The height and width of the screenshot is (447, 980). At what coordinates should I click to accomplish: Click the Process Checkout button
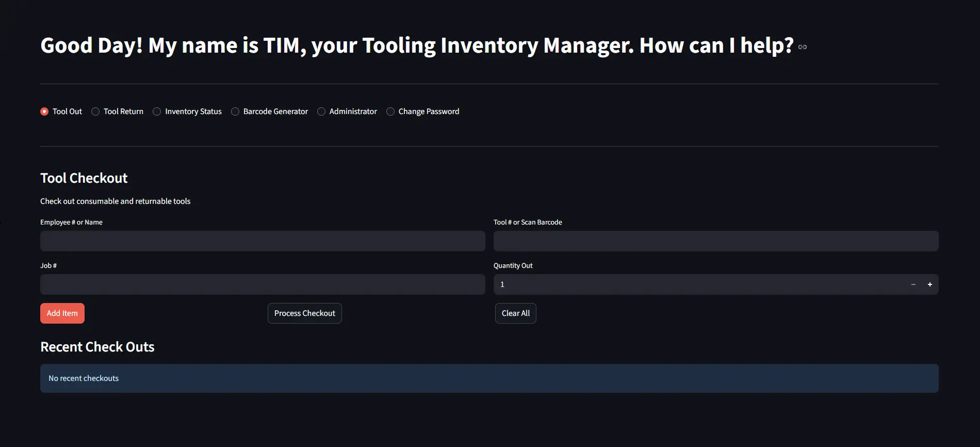pyautogui.click(x=304, y=313)
